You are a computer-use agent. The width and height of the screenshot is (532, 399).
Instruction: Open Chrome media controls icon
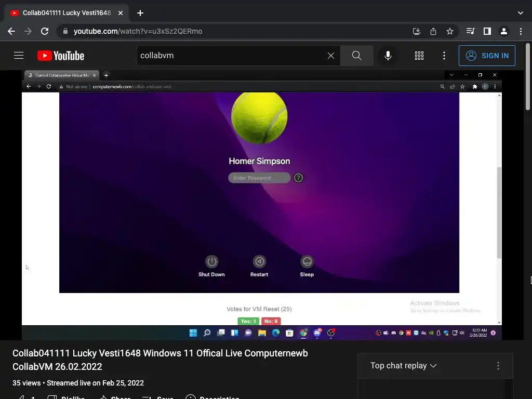click(470, 31)
